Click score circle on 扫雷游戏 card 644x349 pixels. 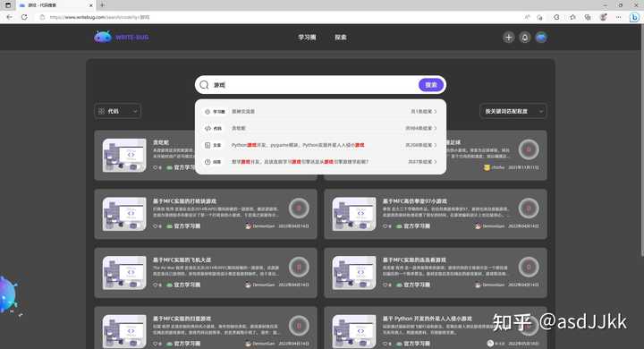[x=299, y=326]
